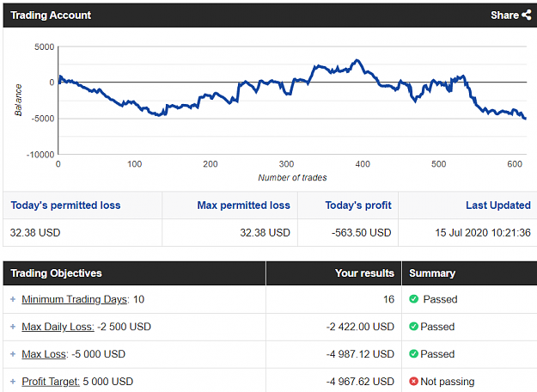The height and width of the screenshot is (392, 537).
Task: Click the result value 16
Action: click(388, 299)
